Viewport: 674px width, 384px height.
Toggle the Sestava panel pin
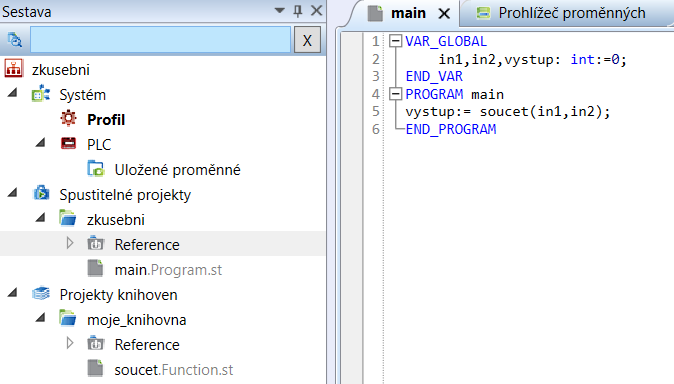(x=297, y=11)
